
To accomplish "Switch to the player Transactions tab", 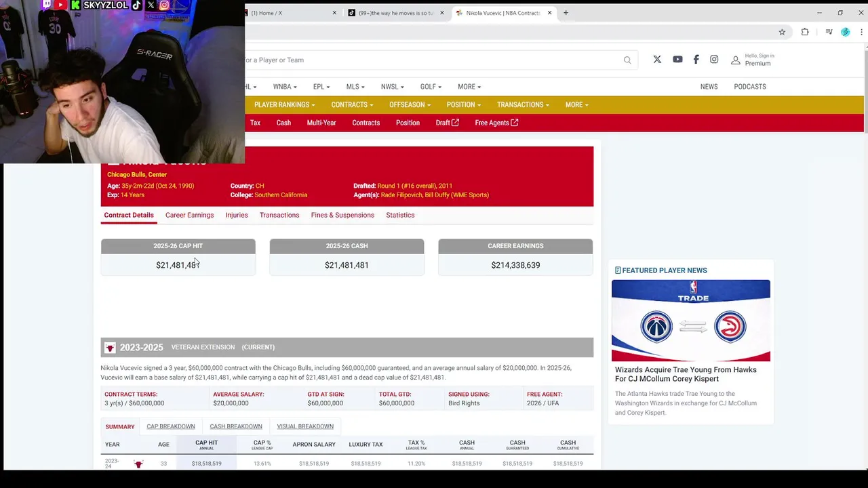I will pyautogui.click(x=279, y=215).
